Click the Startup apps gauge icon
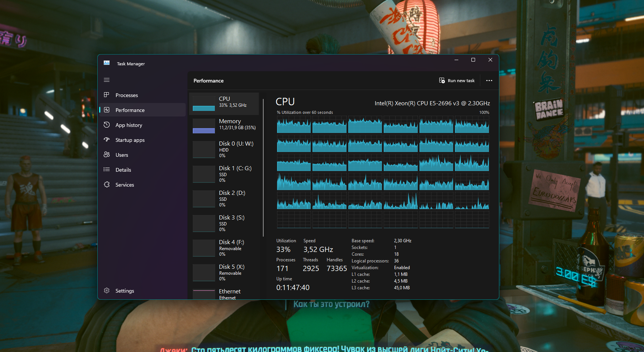Image resolution: width=644 pixels, height=352 pixels. 107,140
